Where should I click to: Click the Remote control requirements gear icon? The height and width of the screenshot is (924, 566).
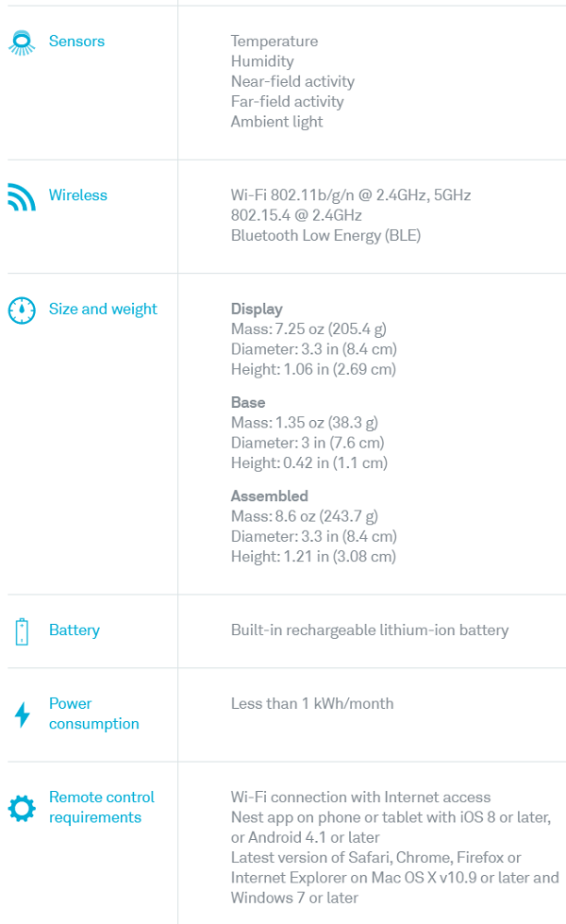pos(21,808)
